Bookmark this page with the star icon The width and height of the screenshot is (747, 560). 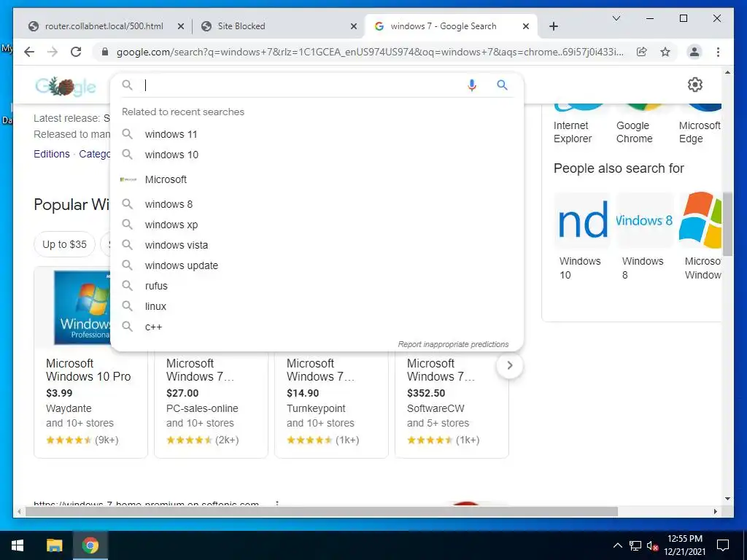[x=665, y=52]
